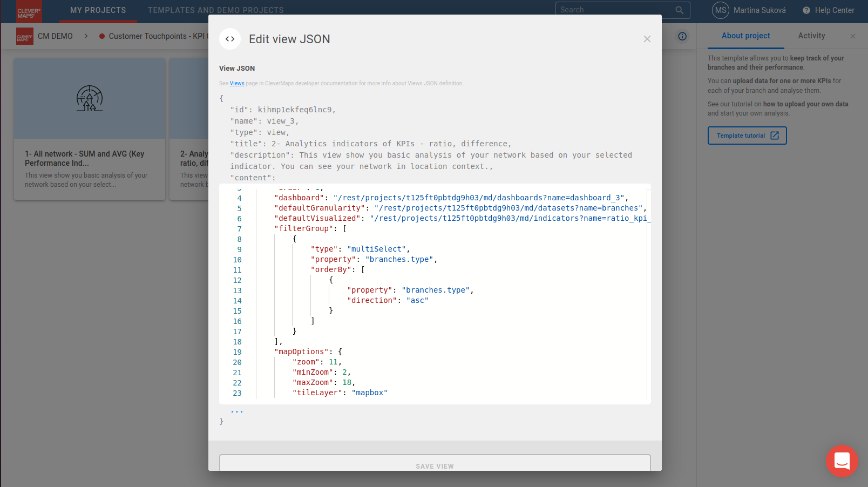This screenshot has height=487, width=868.
Task: Open the Template tutorial link
Action: point(747,136)
